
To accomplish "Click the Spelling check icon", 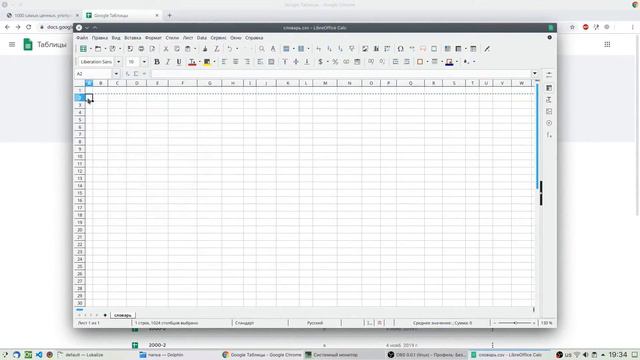I will click(x=273, y=49).
